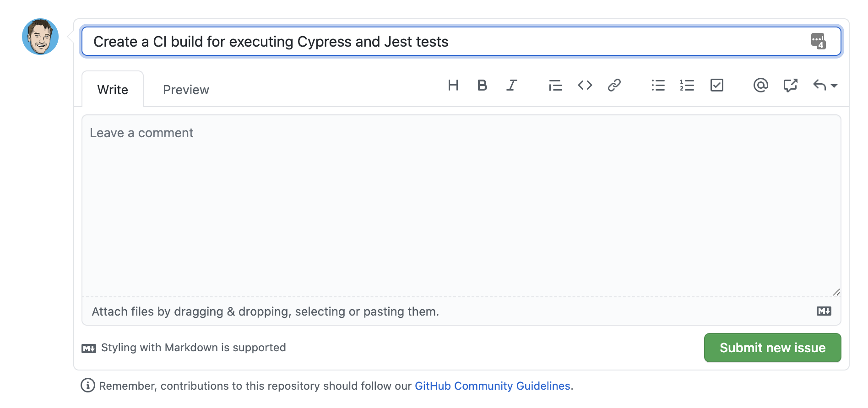
Task: Add a task list checkbox item
Action: pos(717,85)
